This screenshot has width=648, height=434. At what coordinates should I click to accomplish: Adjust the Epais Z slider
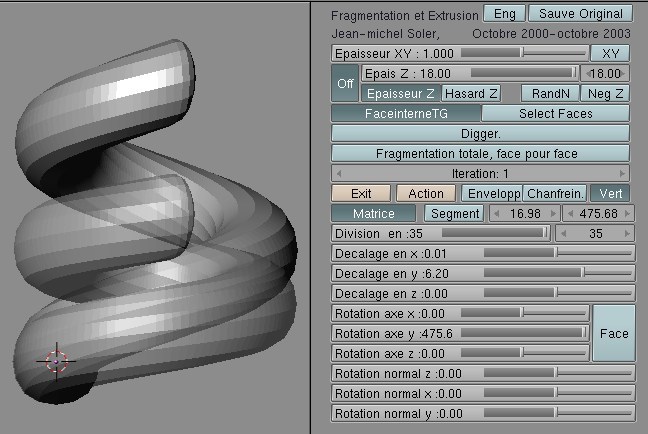(x=470, y=74)
